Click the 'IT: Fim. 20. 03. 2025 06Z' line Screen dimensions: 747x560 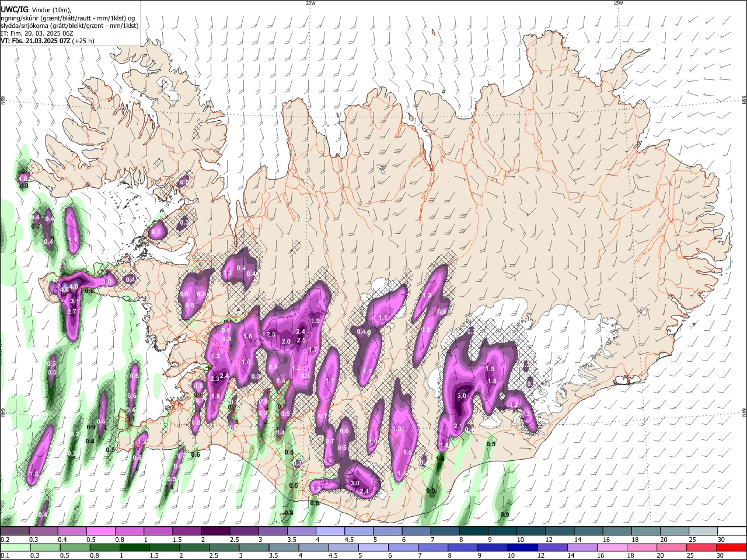click(x=37, y=33)
